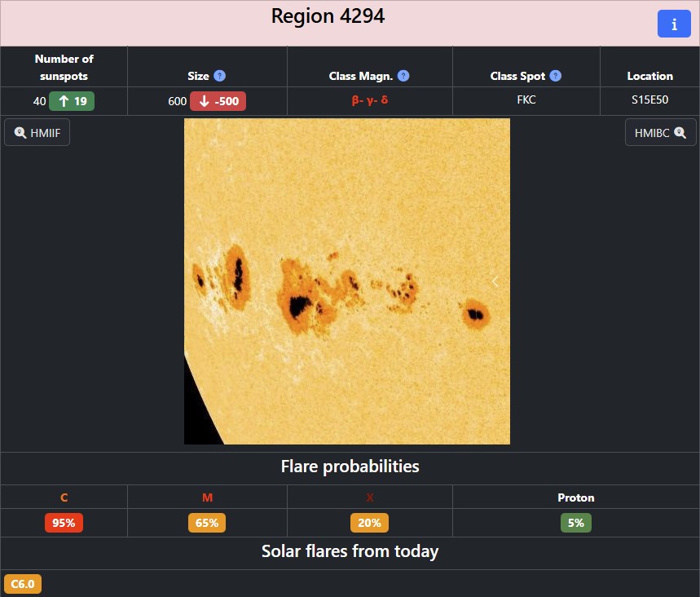
Task: Click the β-γ-δ magnetic class value
Action: tap(369, 100)
